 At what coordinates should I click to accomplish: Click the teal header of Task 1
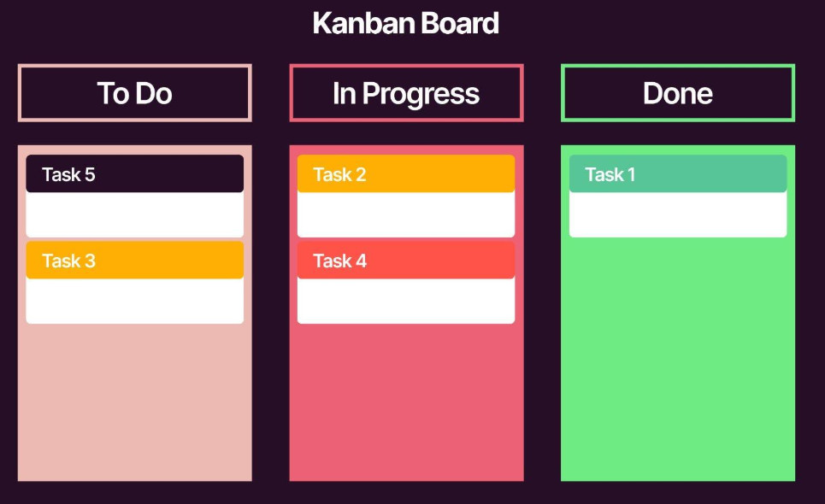coord(678,173)
